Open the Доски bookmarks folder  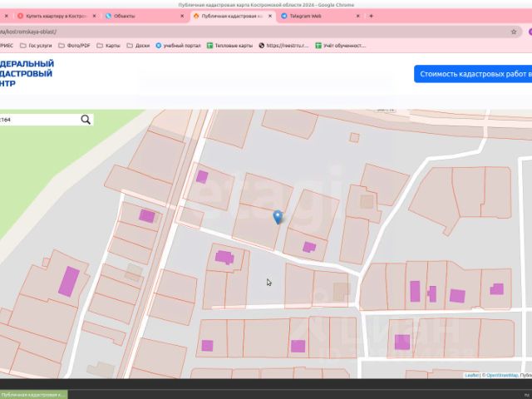(138, 46)
